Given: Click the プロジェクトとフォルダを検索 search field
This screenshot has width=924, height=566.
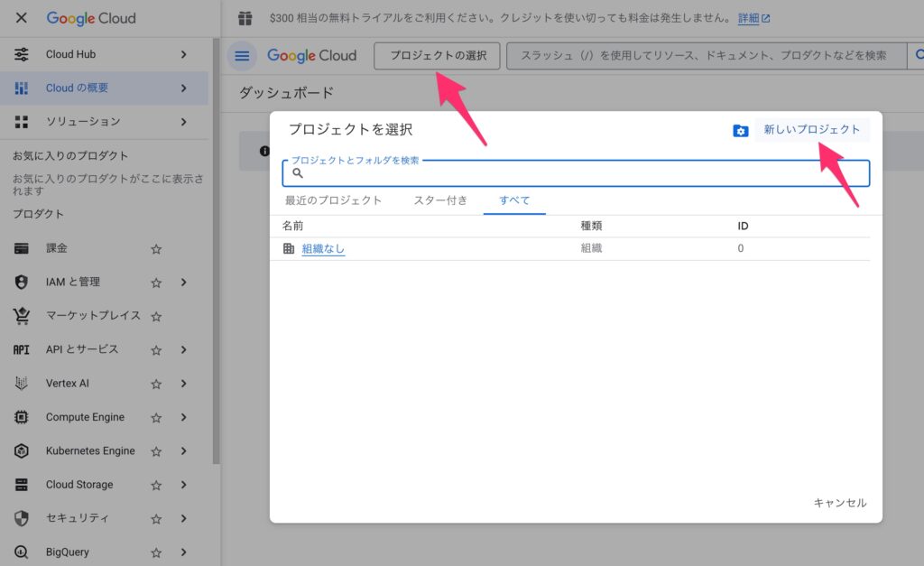Looking at the screenshot, I should (x=577, y=173).
